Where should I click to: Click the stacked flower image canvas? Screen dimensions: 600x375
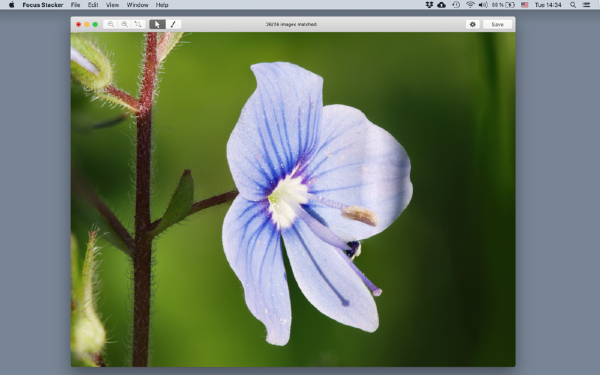[293, 199]
